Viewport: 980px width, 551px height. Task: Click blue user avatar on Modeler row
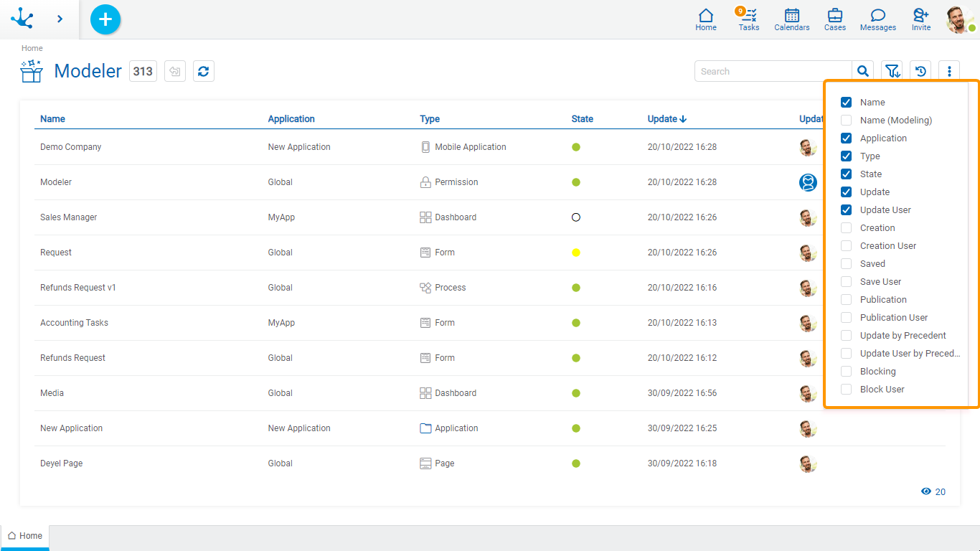coord(809,182)
